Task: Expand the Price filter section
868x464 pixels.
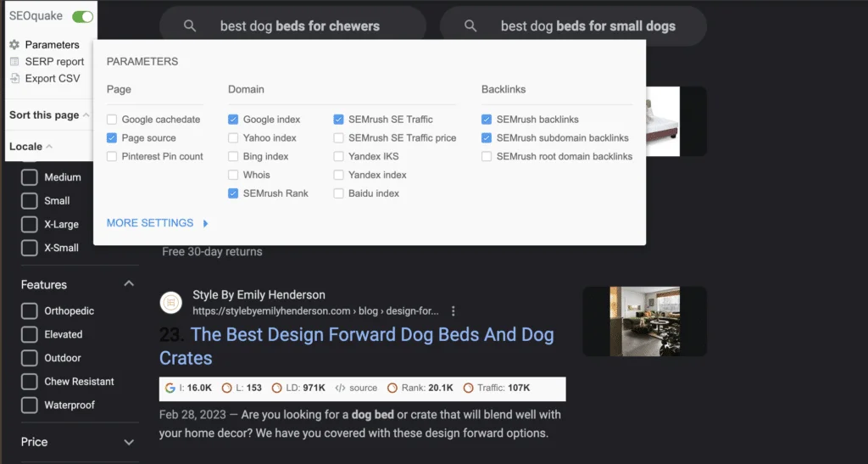Action: tap(129, 442)
